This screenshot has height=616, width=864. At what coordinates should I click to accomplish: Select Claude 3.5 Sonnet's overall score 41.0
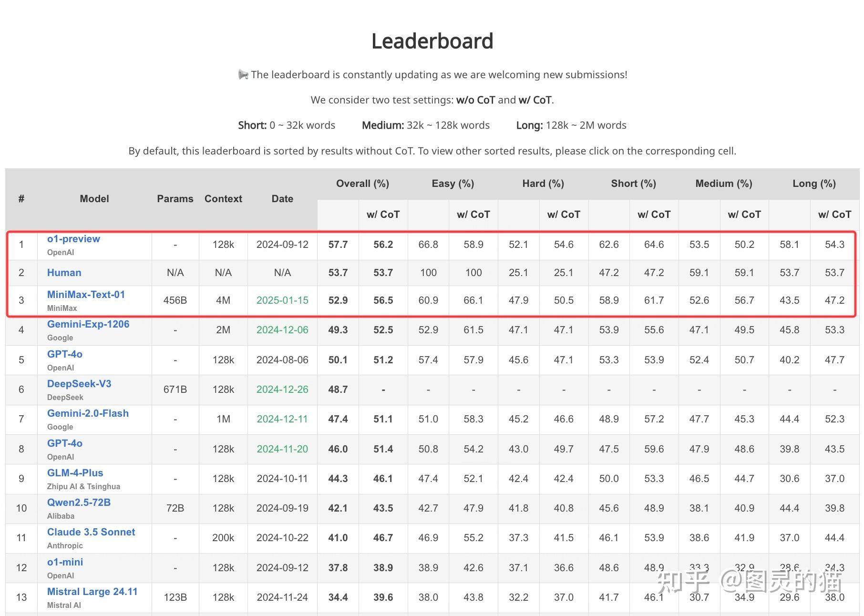[338, 538]
